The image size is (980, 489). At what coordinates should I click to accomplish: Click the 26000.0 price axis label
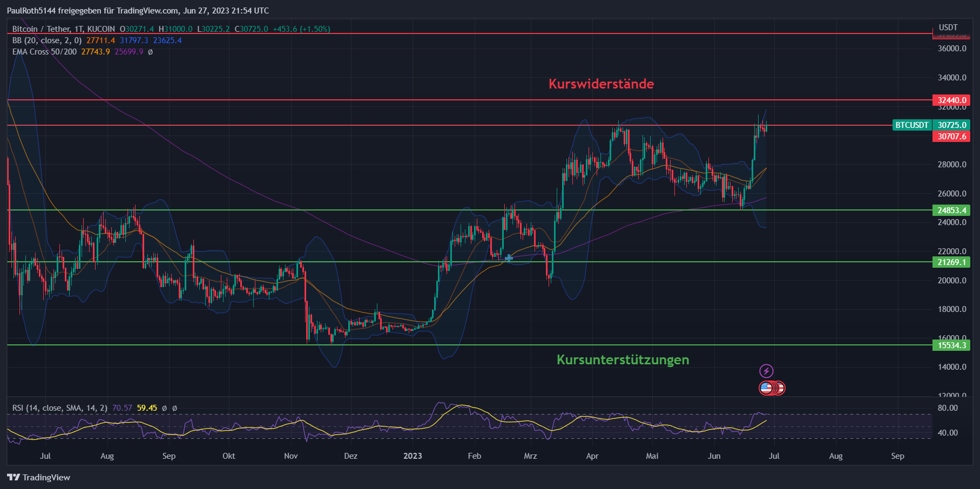point(952,194)
